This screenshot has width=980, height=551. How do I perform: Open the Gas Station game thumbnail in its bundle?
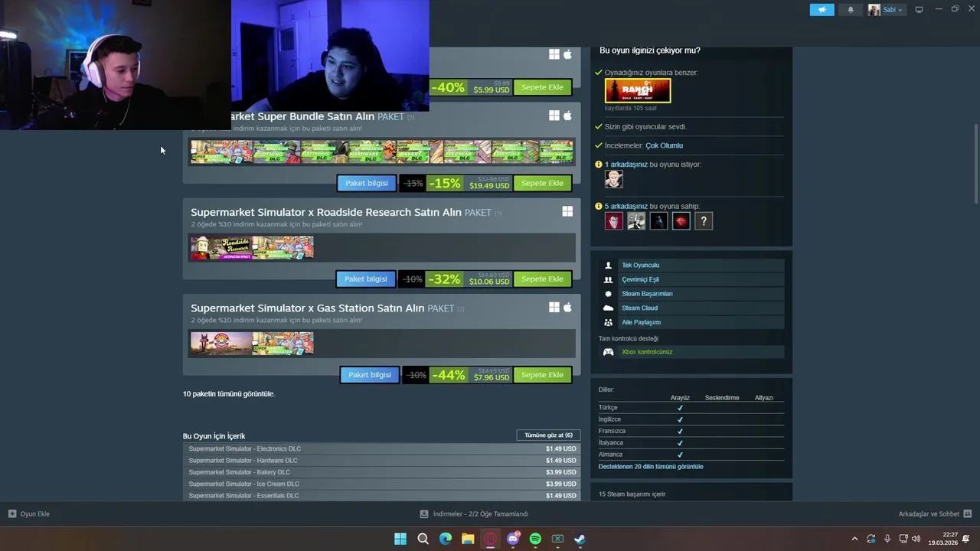coord(221,344)
